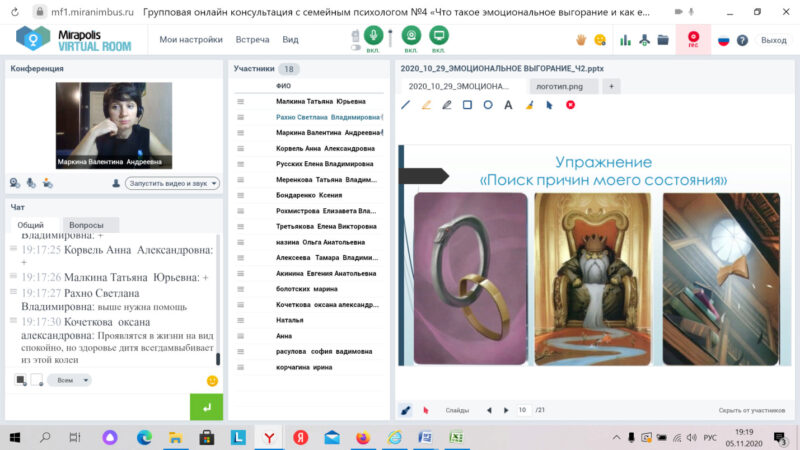Toggle drawing mode icon near Слайды
This screenshot has width=800, height=450.
tap(406, 410)
